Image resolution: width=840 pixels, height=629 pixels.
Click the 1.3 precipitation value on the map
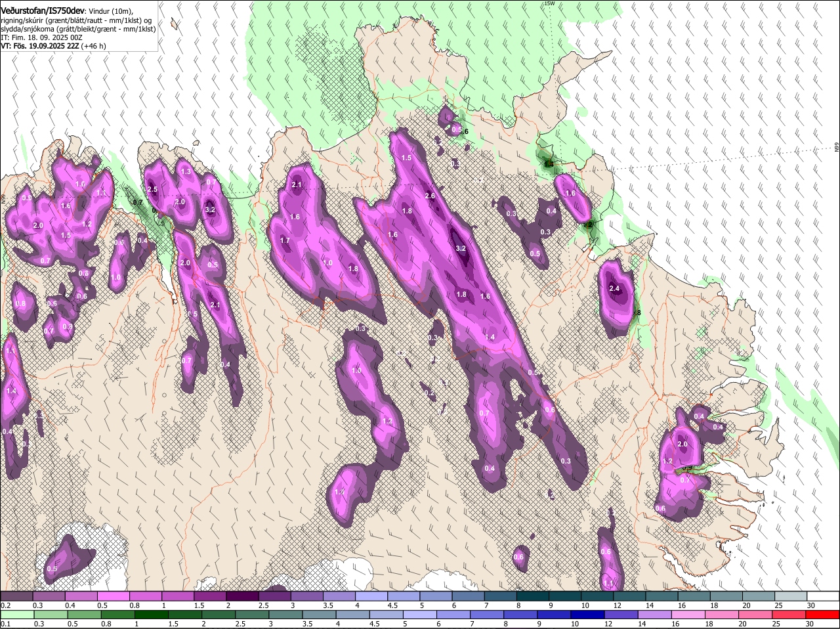click(x=186, y=171)
